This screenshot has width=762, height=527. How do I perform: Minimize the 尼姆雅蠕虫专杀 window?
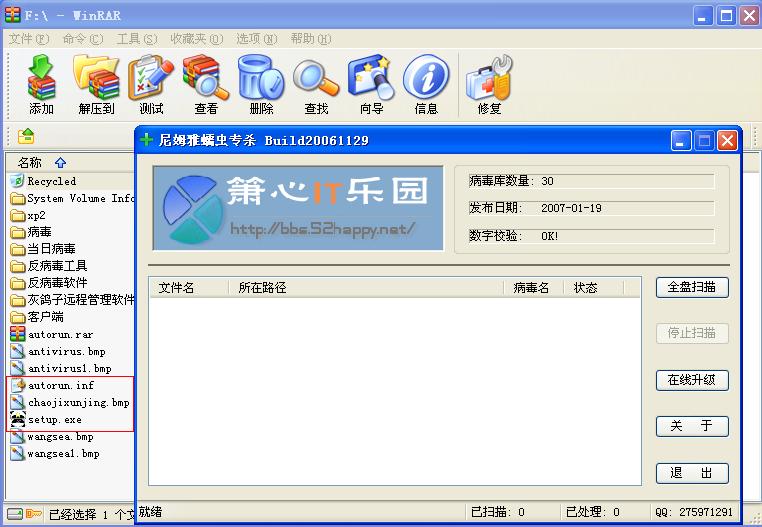(x=681, y=141)
